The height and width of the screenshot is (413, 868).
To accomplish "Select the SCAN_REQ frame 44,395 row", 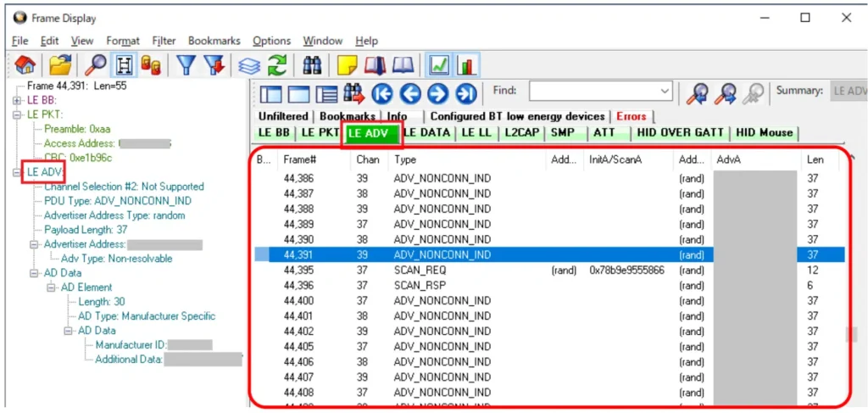I will coord(424,271).
